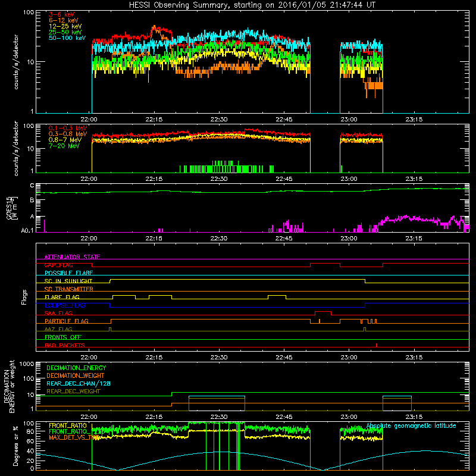The width and height of the screenshot is (476, 476).
Task: Click the vertical 'Flags' axis label
Action: [24, 297]
